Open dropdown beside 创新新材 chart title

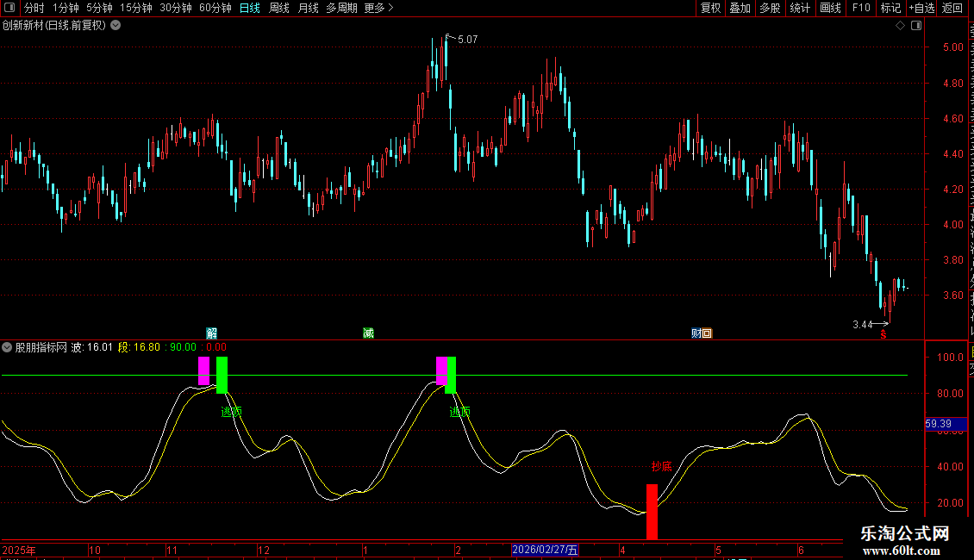coord(116,26)
